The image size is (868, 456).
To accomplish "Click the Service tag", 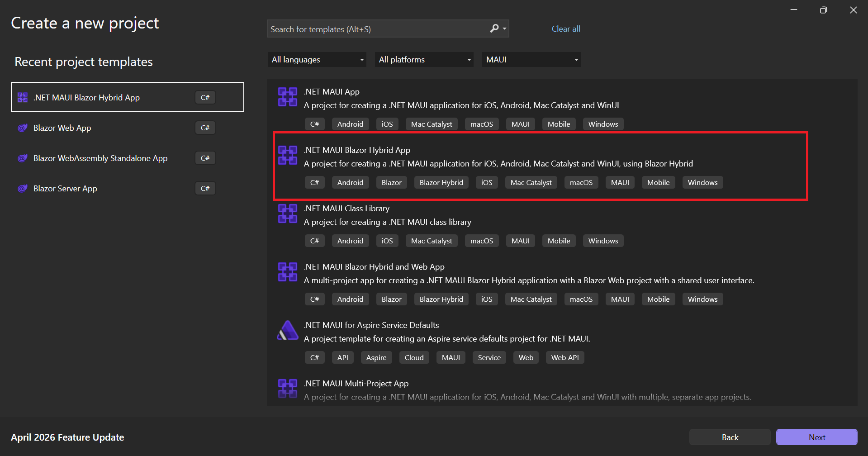I will click(x=489, y=357).
